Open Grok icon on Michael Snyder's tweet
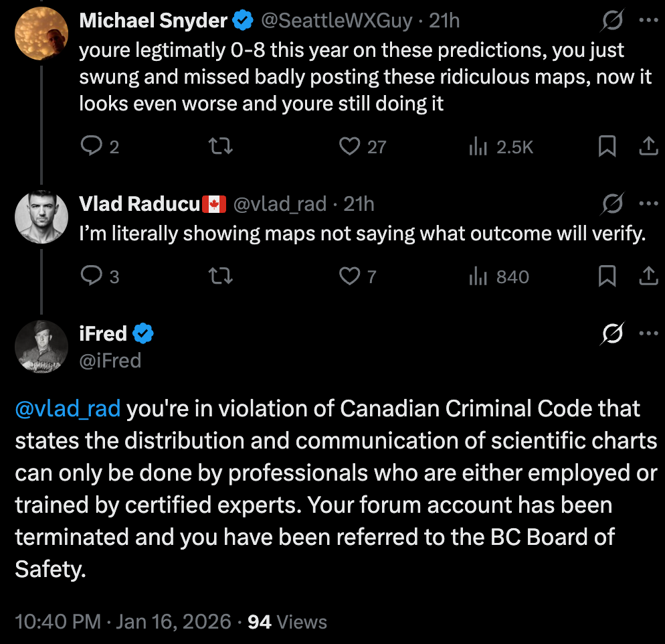Screen dimensions: 665x644 pos(613,21)
